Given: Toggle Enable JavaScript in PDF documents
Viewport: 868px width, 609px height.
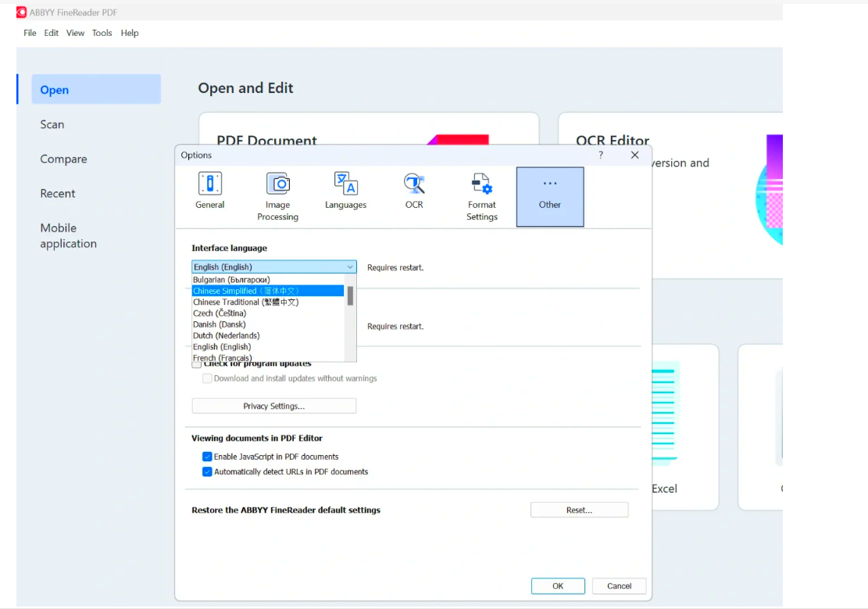Looking at the screenshot, I should pos(207,457).
